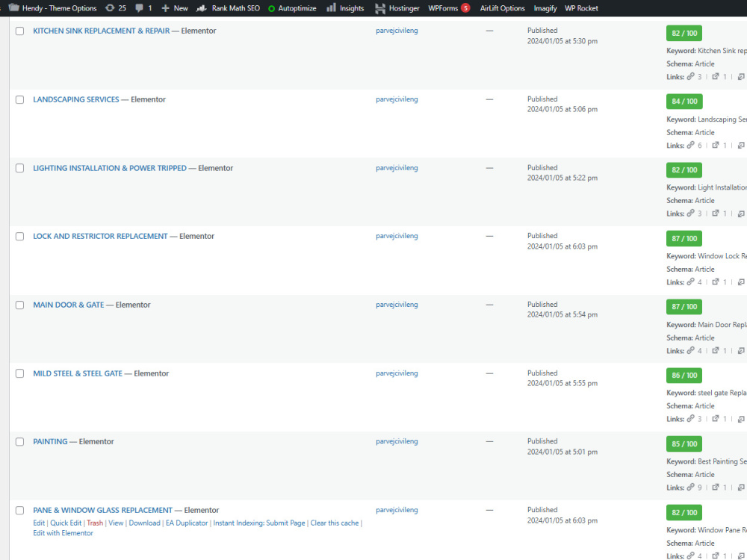This screenshot has width=747, height=560.
Task: Open Main Door & Gate page link
Action: pos(68,305)
